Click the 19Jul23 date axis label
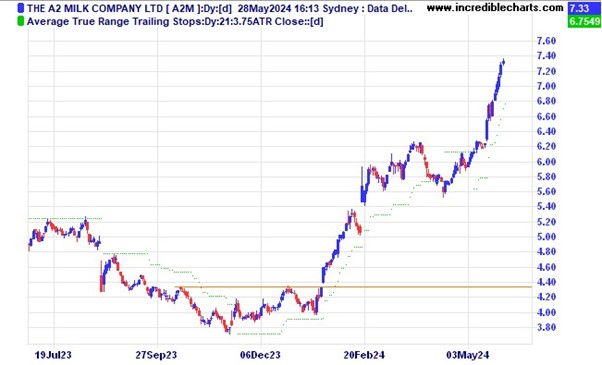The height and width of the screenshot is (365, 602). (x=53, y=355)
